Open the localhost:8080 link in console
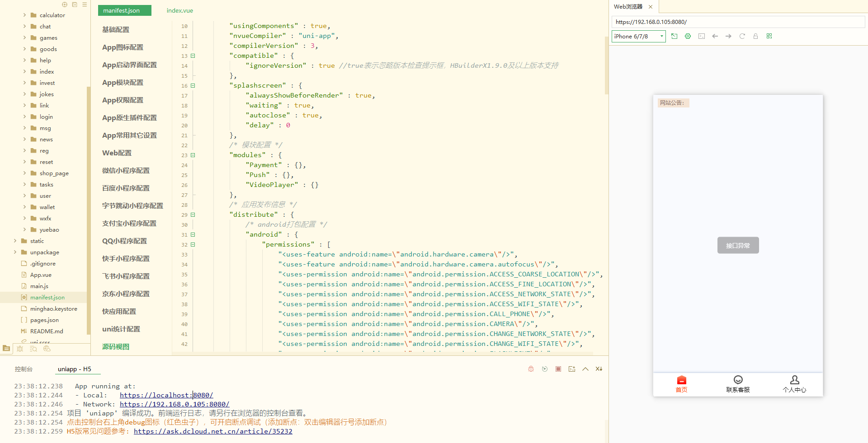The image size is (868, 443). point(166,395)
